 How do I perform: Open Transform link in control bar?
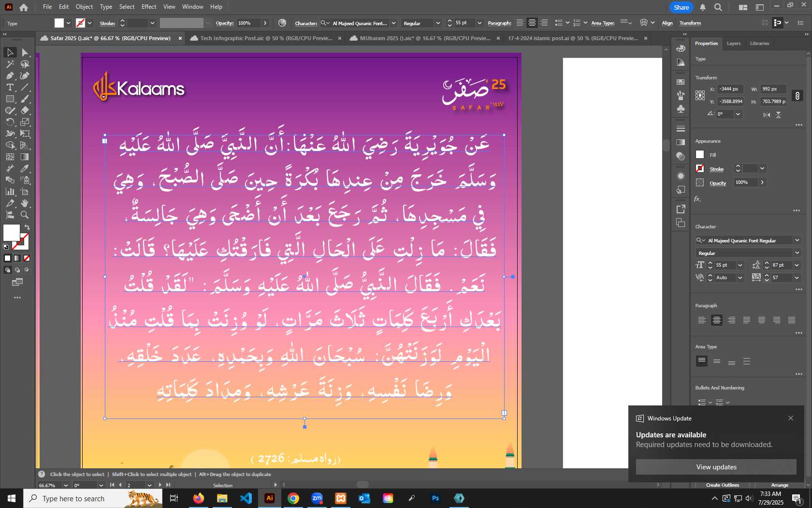[x=690, y=23]
